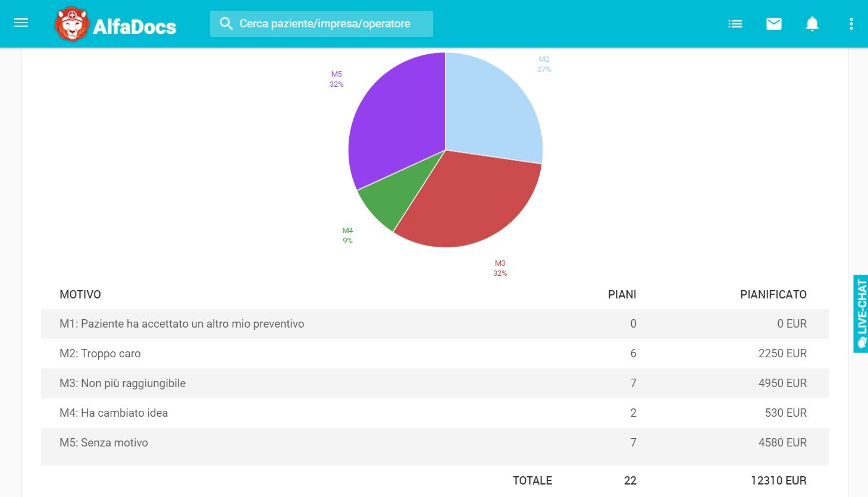This screenshot has width=868, height=497.
Task: Click the AlfaDocs lion logo
Action: (71, 24)
